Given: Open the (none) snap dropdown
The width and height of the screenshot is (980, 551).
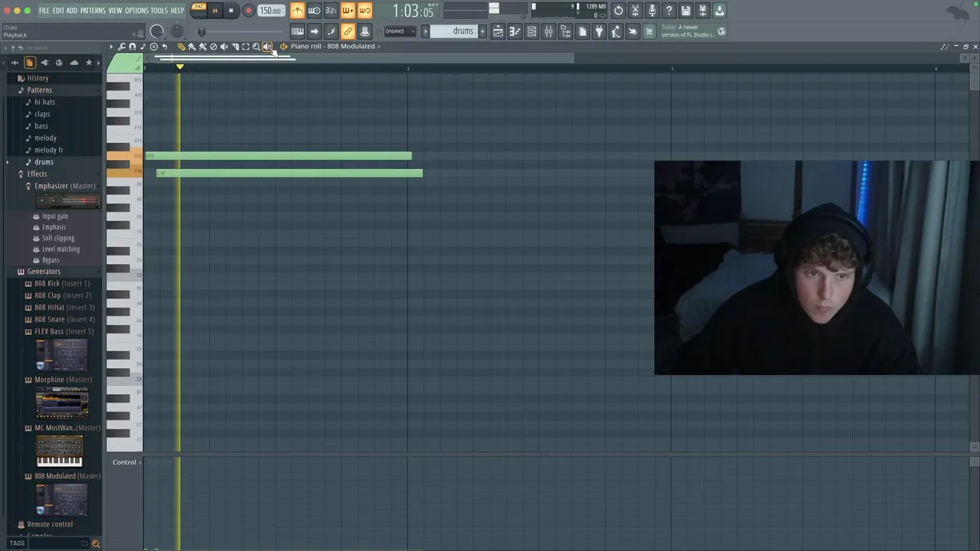Looking at the screenshot, I should [x=399, y=31].
